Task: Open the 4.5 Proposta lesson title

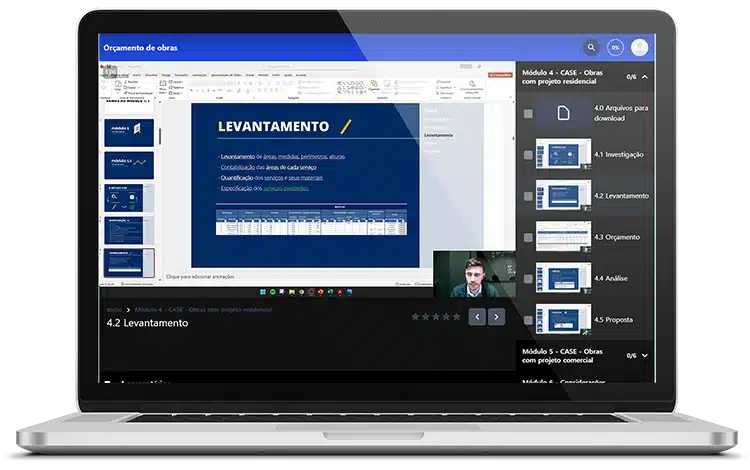Action: [x=613, y=319]
